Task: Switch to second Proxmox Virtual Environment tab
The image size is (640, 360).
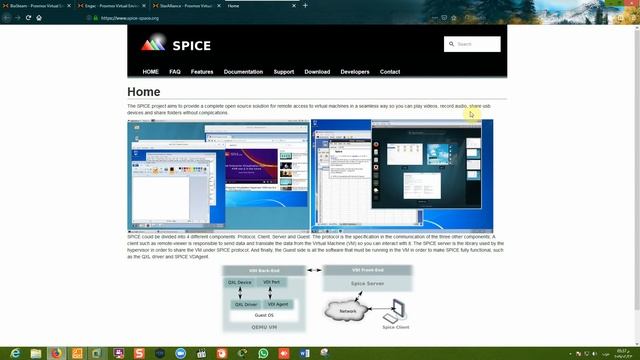Action: (112, 6)
